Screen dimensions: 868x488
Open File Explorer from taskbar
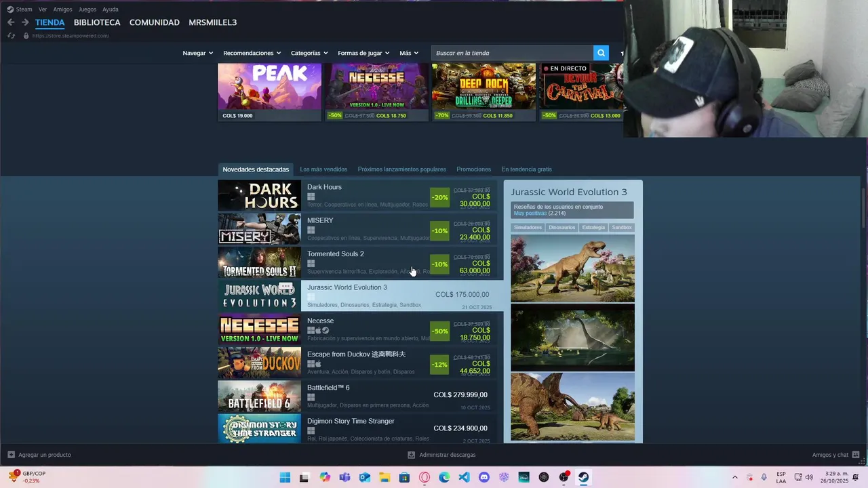click(384, 477)
